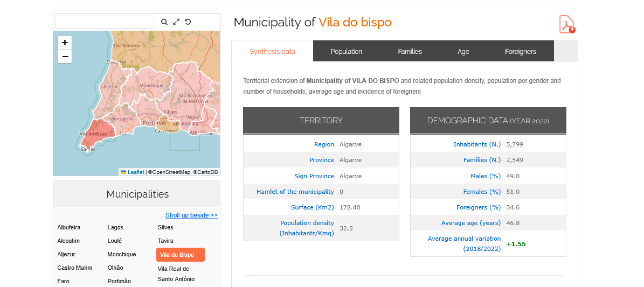Click the map search magnifier icon
The height and width of the screenshot is (287, 644).
pos(164,22)
